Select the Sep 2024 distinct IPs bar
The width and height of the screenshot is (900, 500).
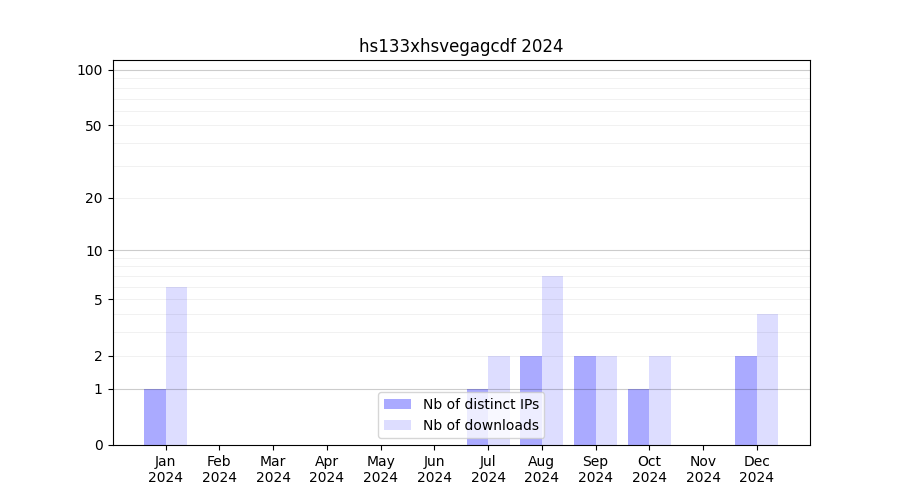[x=585, y=400]
